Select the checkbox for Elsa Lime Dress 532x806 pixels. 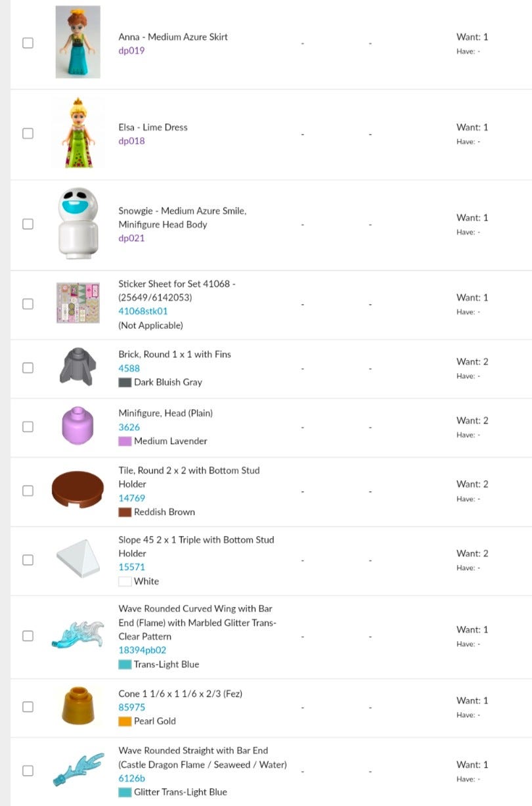pyautogui.click(x=28, y=133)
